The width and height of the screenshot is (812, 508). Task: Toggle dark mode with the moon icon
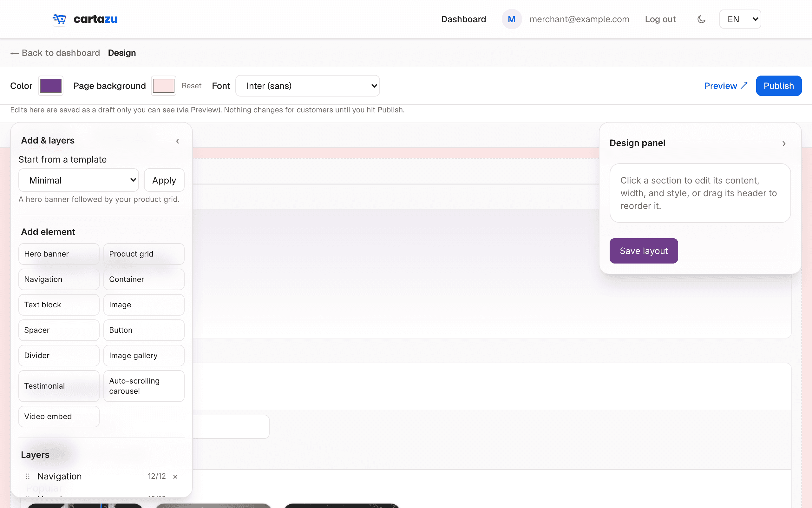click(701, 19)
